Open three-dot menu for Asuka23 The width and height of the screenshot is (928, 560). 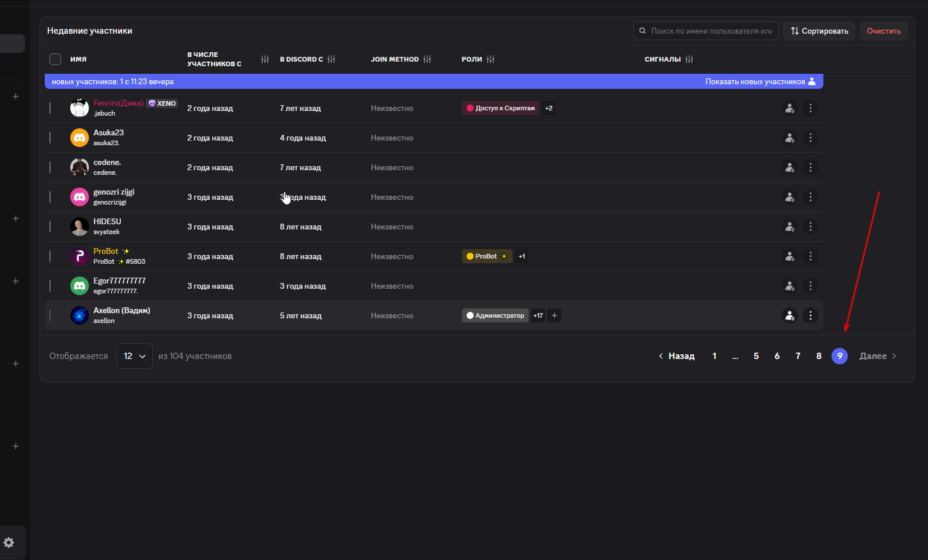coord(811,138)
